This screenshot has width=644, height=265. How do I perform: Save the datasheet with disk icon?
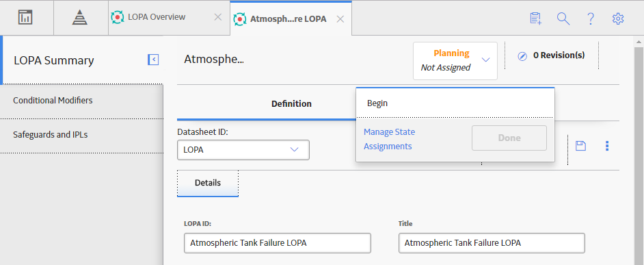580,146
